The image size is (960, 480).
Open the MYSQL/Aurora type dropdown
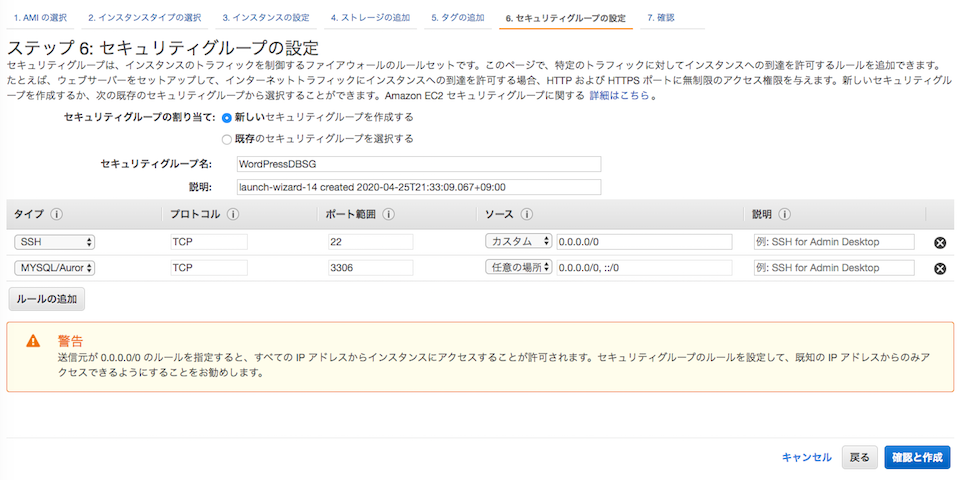54,268
